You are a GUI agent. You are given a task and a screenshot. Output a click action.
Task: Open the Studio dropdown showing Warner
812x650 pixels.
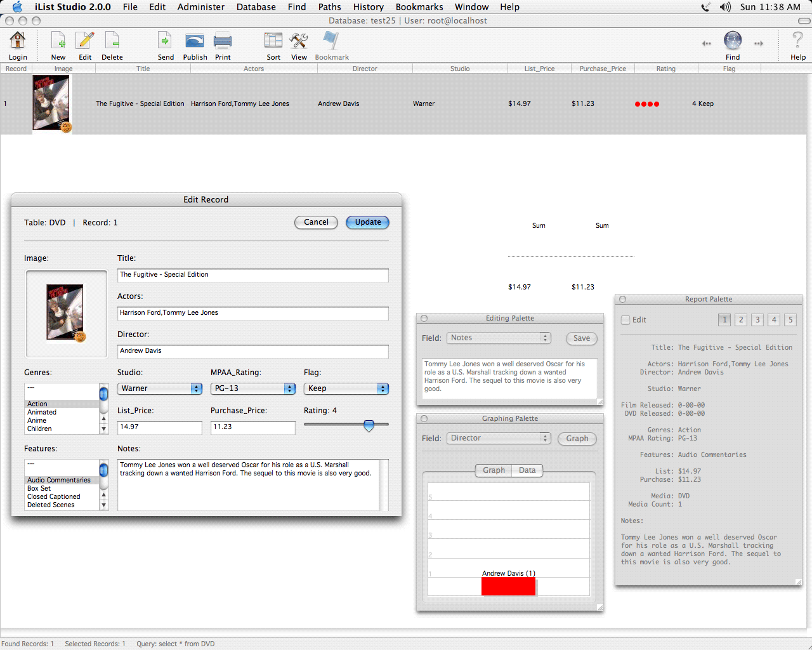tap(160, 388)
